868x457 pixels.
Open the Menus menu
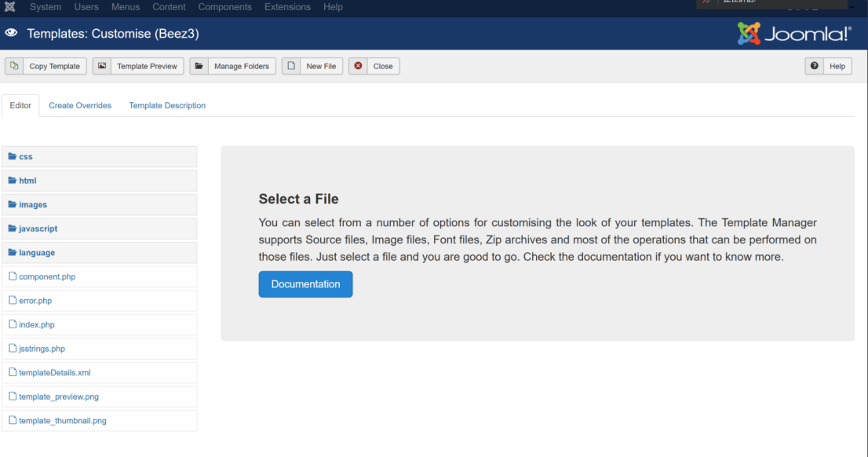click(126, 7)
